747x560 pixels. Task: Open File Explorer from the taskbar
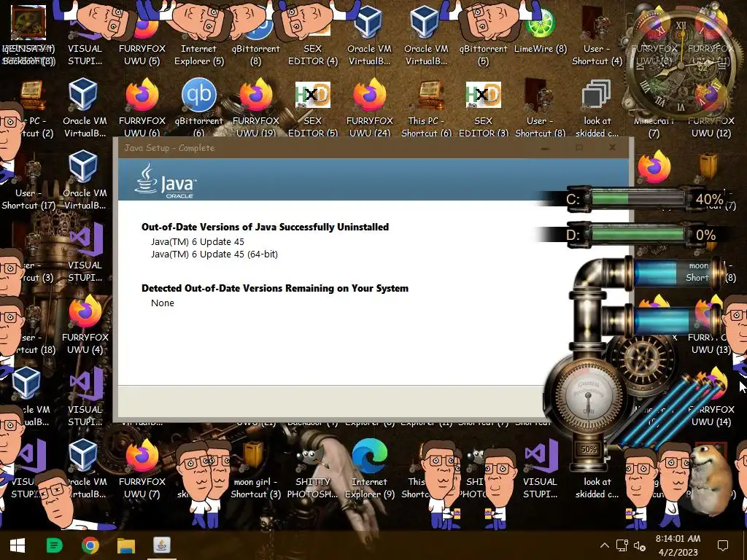tap(126, 545)
